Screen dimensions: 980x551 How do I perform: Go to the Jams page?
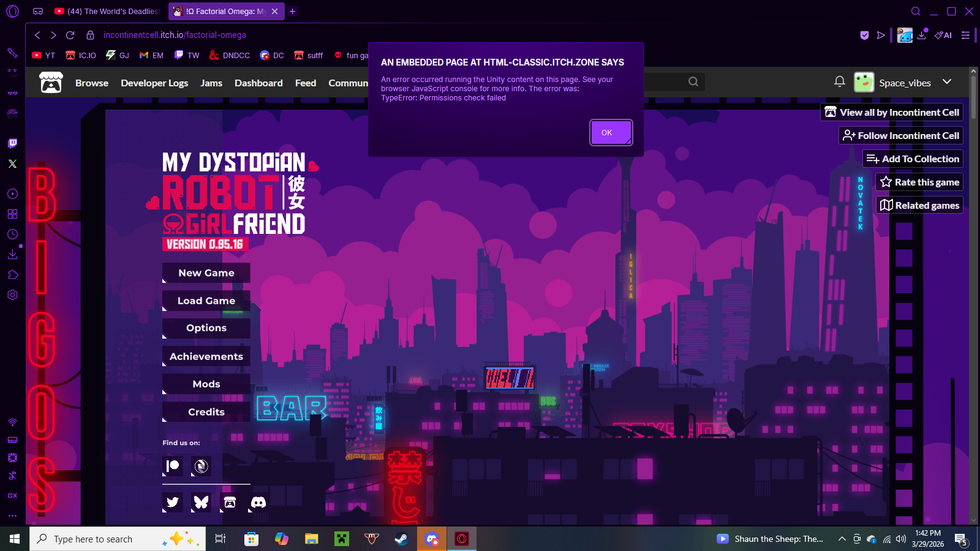click(211, 83)
